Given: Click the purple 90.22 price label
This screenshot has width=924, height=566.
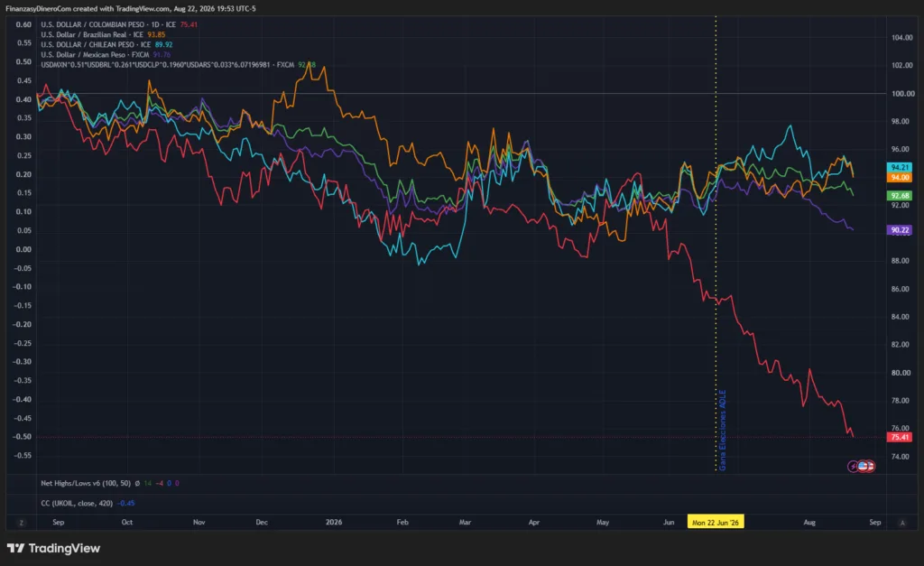Looking at the screenshot, I should click(x=900, y=230).
